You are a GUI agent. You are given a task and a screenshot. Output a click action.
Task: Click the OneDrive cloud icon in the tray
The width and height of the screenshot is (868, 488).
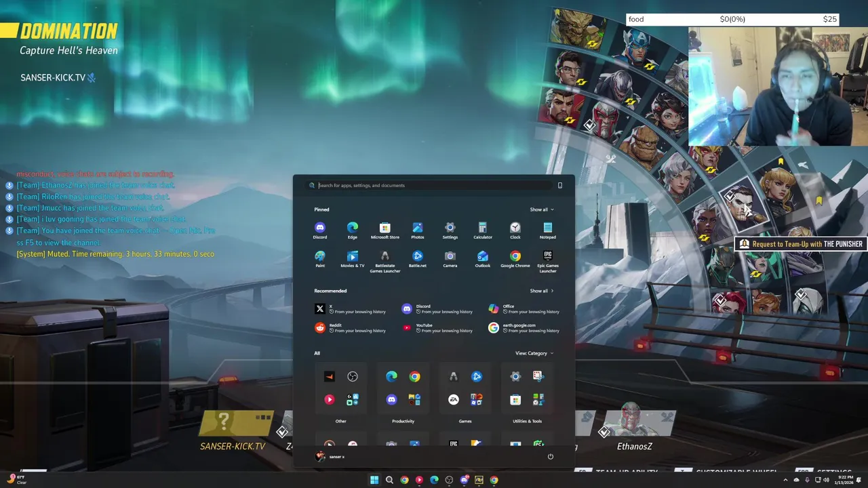pyautogui.click(x=796, y=480)
